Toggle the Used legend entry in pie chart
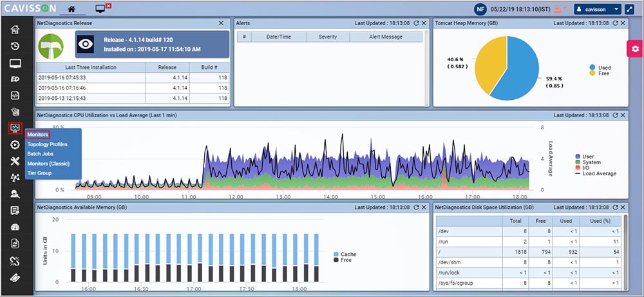The image size is (644, 297). pos(600,68)
